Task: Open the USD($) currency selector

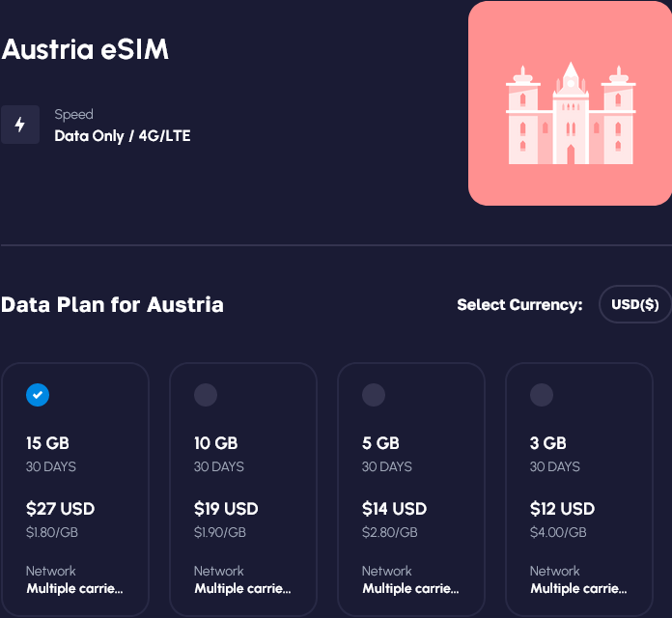Action: pos(635,305)
